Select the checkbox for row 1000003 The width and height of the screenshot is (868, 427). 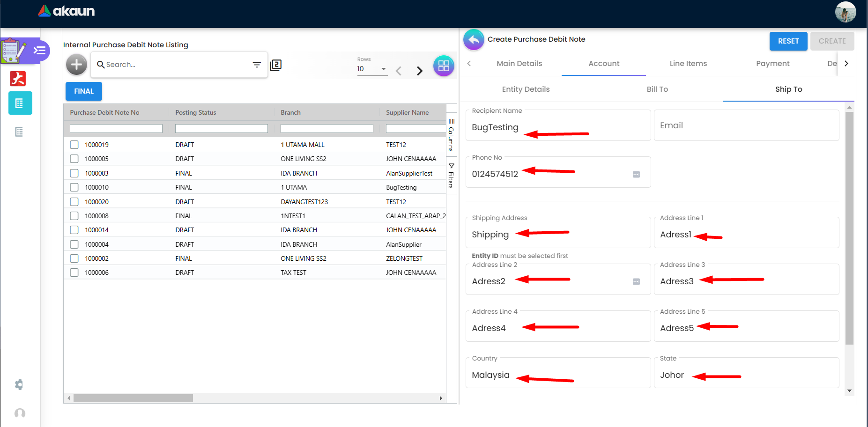pos(74,173)
